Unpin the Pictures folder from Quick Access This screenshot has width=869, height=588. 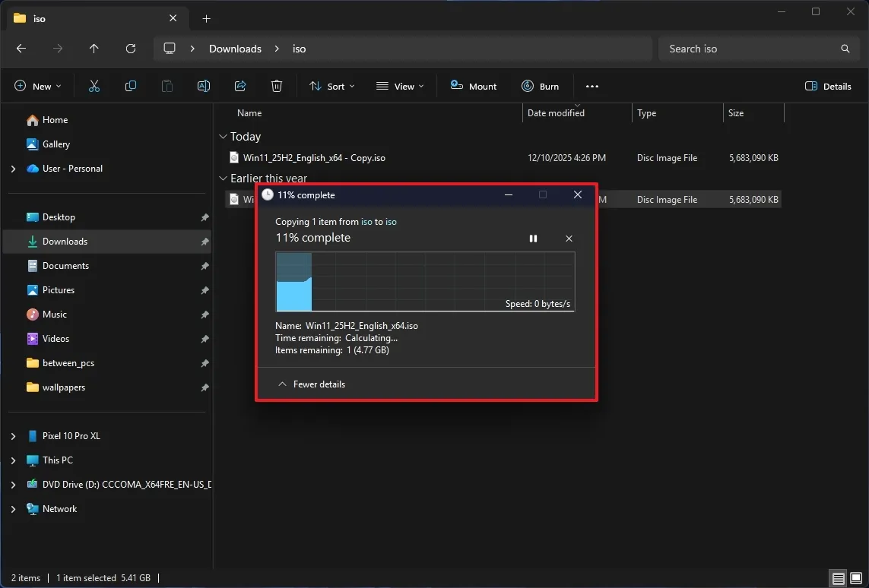coord(204,289)
